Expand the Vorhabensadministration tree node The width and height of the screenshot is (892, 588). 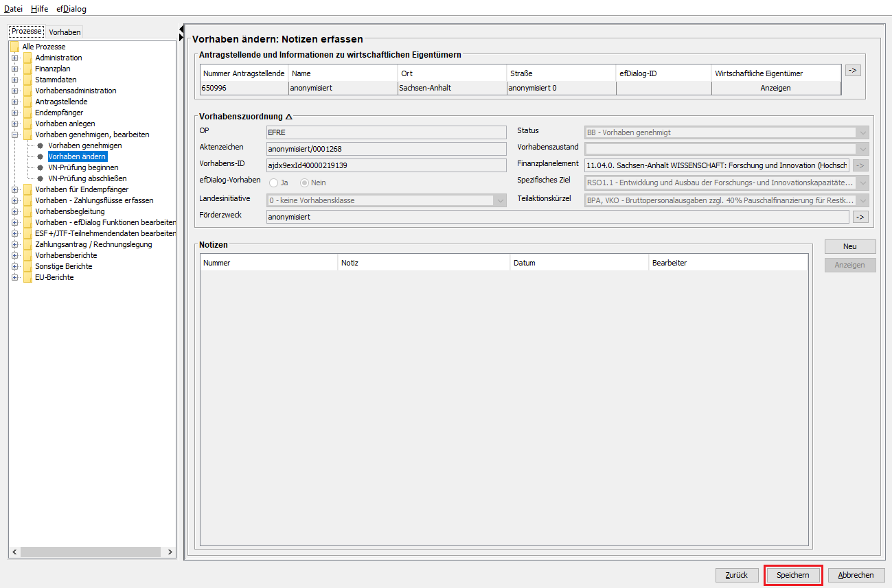(14, 91)
